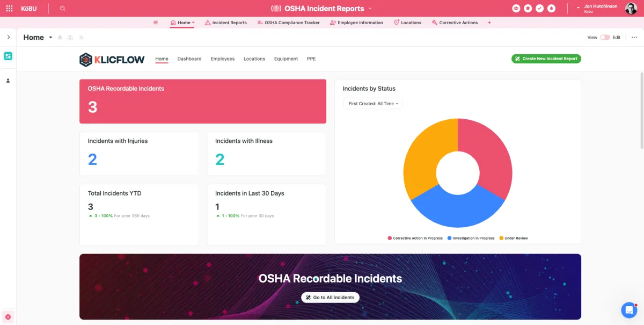644x325 pixels.
Task: Open the OSHA Recordable Incidents red card
Action: pos(203,102)
